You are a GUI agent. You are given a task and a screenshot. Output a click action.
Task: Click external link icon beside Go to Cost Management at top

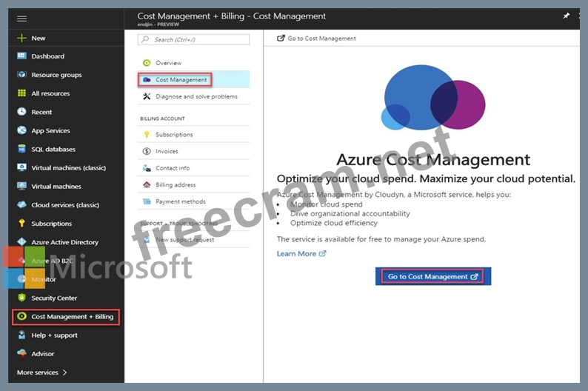[281, 38]
